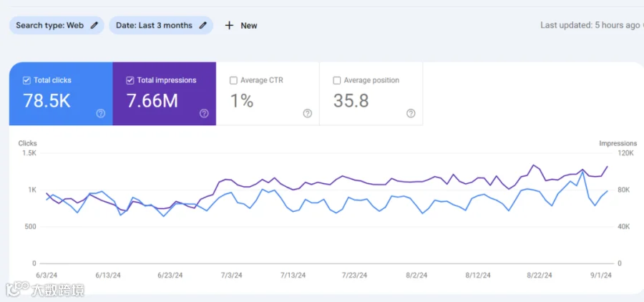Uncheck the Total impressions checkbox
The height and width of the screenshot is (302, 644).
tap(130, 81)
